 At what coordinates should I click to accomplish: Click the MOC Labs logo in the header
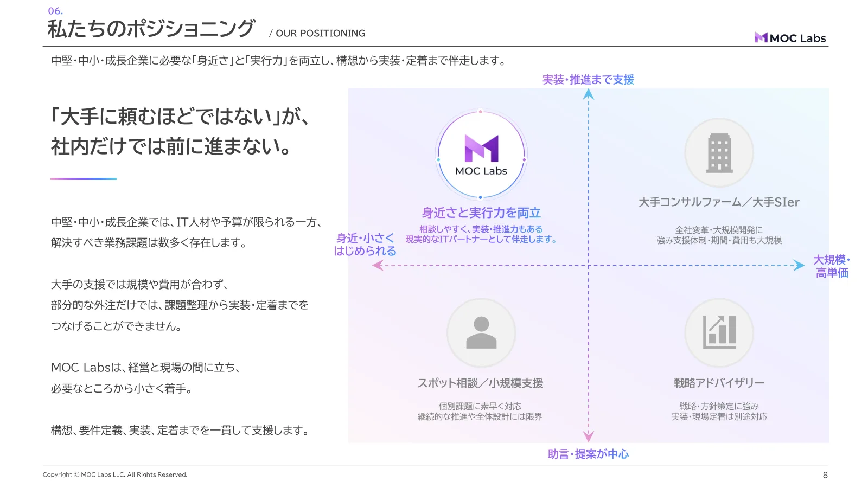pyautogui.click(x=790, y=38)
